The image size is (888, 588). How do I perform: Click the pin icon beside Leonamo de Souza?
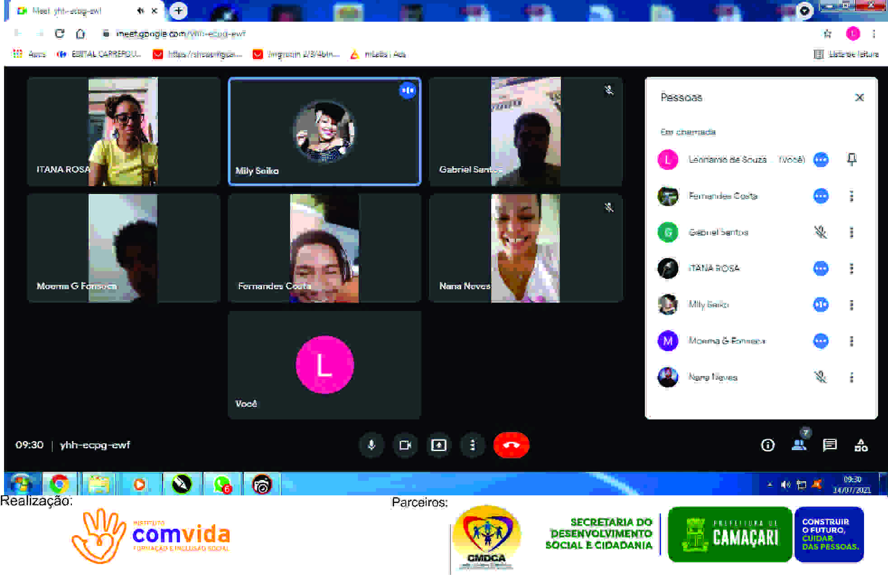851,160
